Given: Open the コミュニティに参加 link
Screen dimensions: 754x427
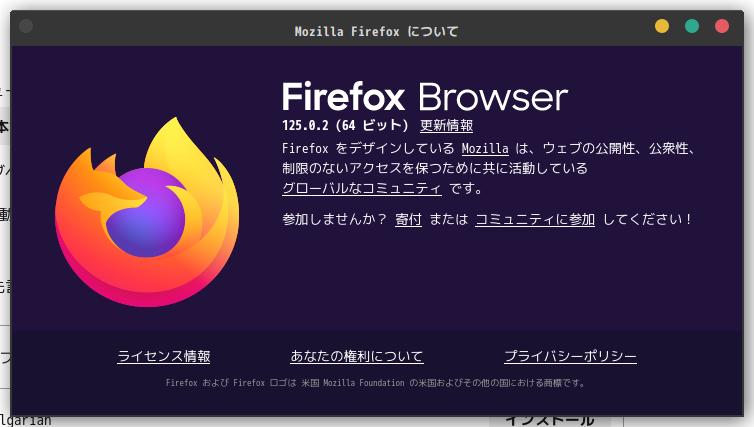Looking at the screenshot, I should pyautogui.click(x=535, y=219).
